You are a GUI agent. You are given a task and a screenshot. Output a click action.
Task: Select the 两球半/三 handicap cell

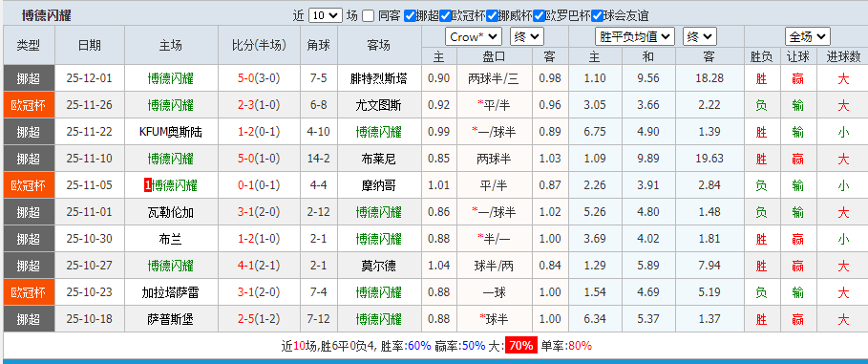click(494, 78)
